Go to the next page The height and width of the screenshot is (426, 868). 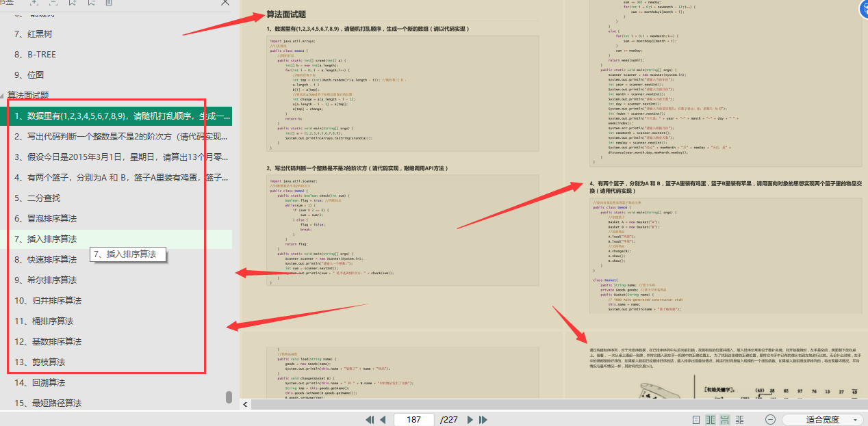(x=470, y=419)
